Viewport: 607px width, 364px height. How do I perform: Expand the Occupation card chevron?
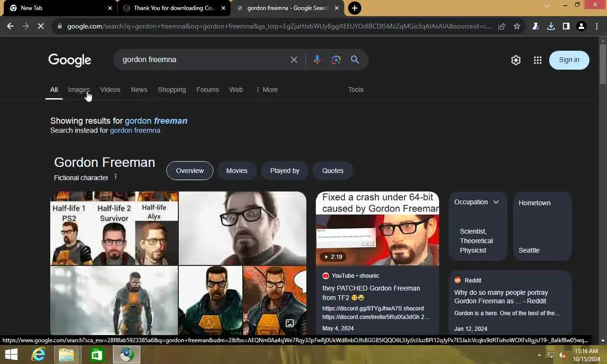pyautogui.click(x=496, y=202)
